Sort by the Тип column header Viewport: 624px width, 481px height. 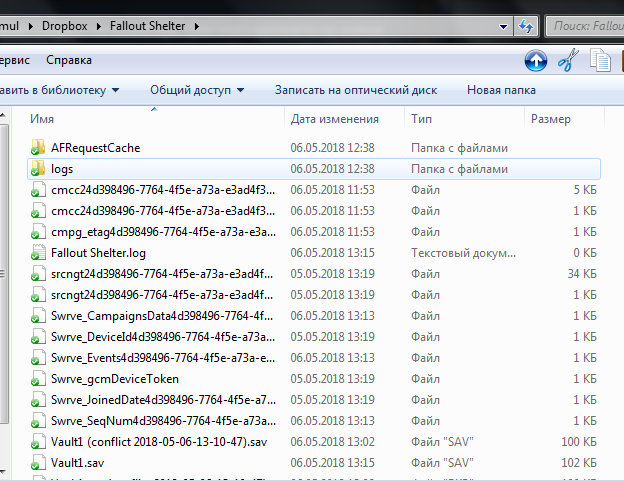[421, 119]
